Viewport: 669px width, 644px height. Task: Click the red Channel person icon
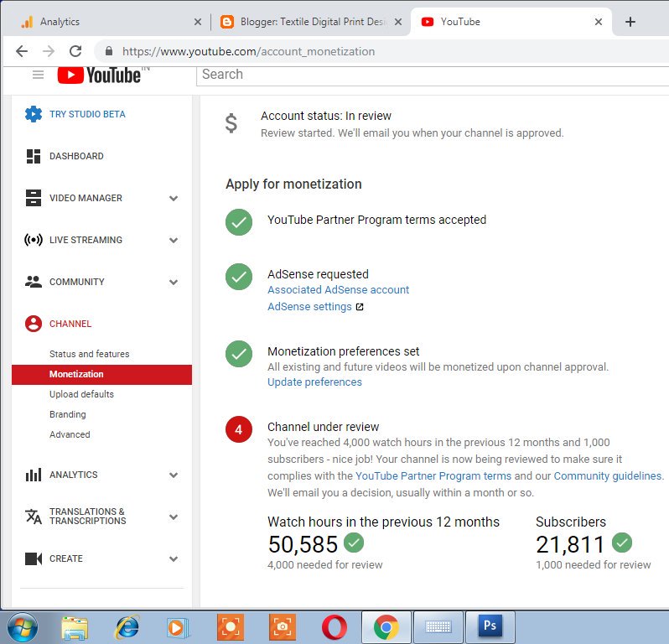(34, 324)
